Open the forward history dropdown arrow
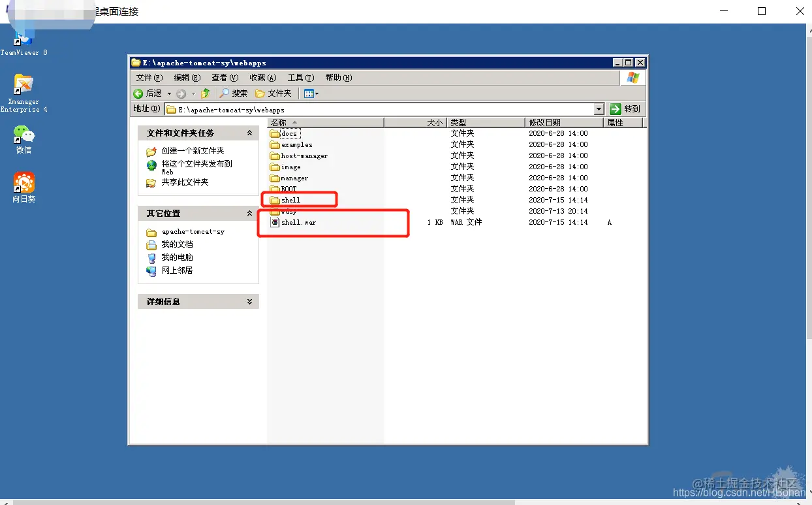Screen dimensions: 812x505 pos(193,93)
